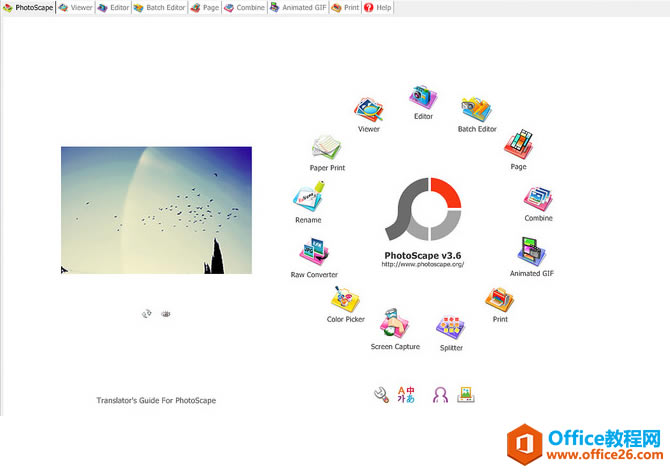Launch the Screen Capture icon
The height and width of the screenshot is (472, 670).
pyautogui.click(x=394, y=323)
